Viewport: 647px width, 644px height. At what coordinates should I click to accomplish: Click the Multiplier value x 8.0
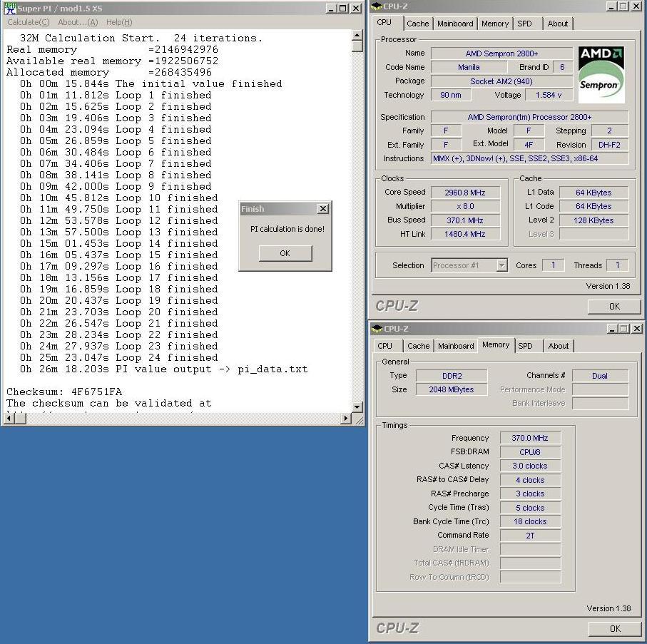pos(465,206)
